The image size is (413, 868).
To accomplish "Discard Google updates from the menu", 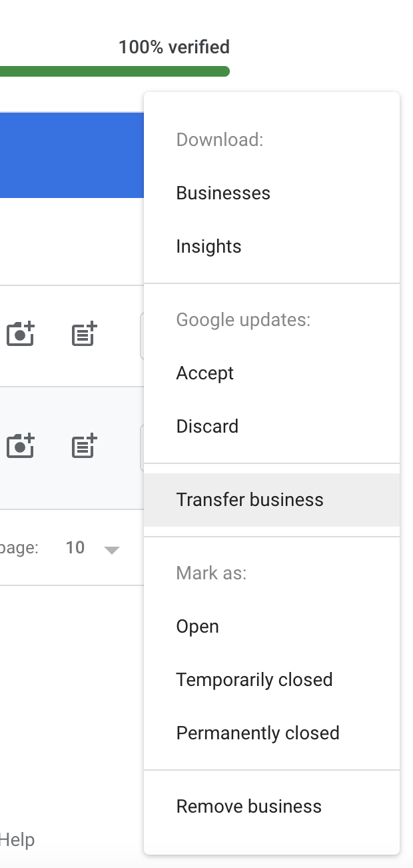I will (207, 427).
